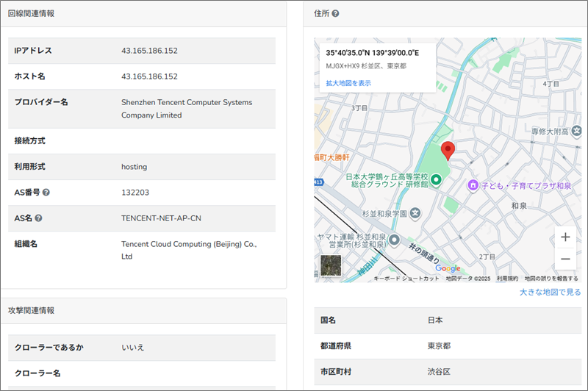Screen dimensions: 588x391
Task: Click coordinates 35°40'35.0"N 139°39'00.0"E text
Action: (373, 53)
